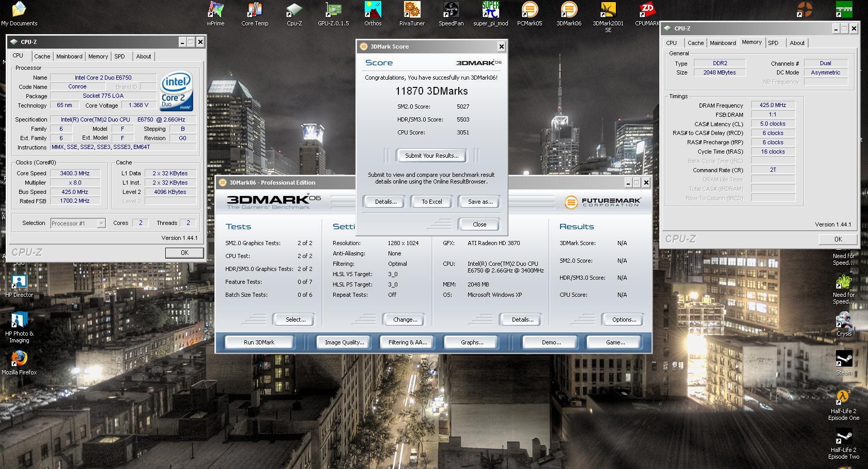Screen dimensions: 868x469
Task: Open the lower Need for Speed icon
Action: click(844, 289)
